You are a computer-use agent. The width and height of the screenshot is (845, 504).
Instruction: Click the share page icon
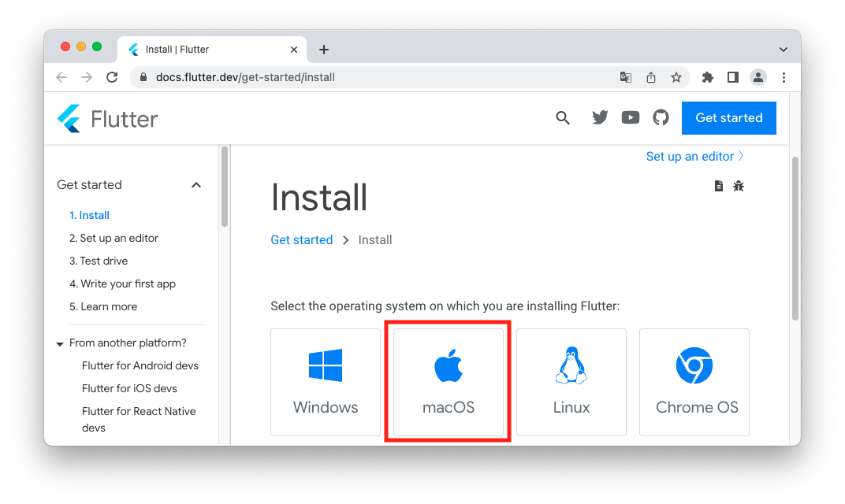tap(651, 77)
